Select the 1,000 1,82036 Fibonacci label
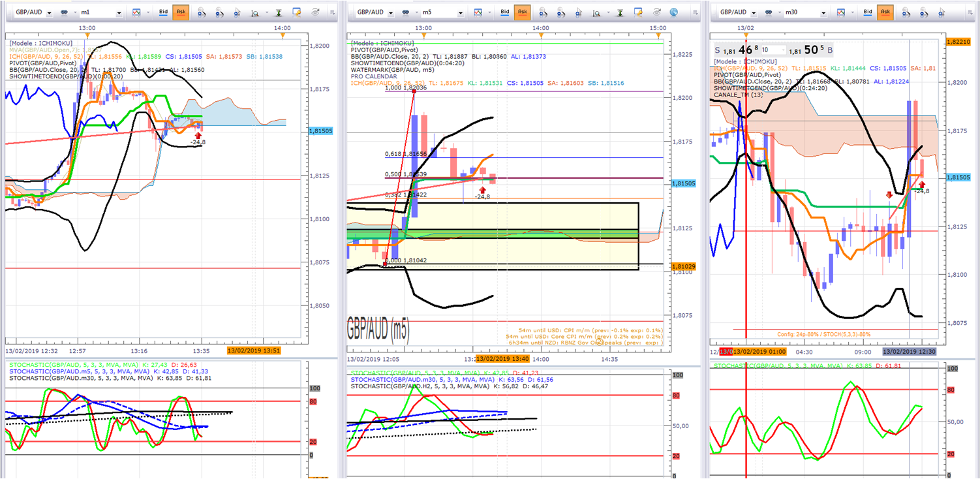Screen dimensions: 980x479 point(405,87)
